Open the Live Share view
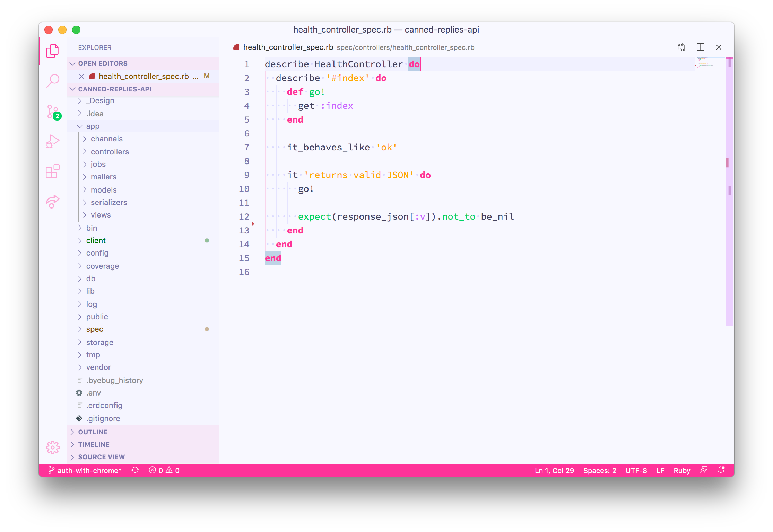Image resolution: width=773 pixels, height=532 pixels. [x=53, y=201]
